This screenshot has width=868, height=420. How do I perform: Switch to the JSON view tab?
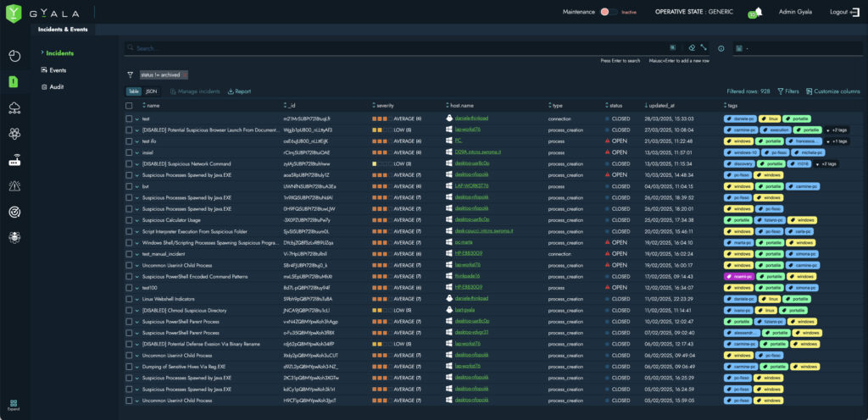coord(151,91)
